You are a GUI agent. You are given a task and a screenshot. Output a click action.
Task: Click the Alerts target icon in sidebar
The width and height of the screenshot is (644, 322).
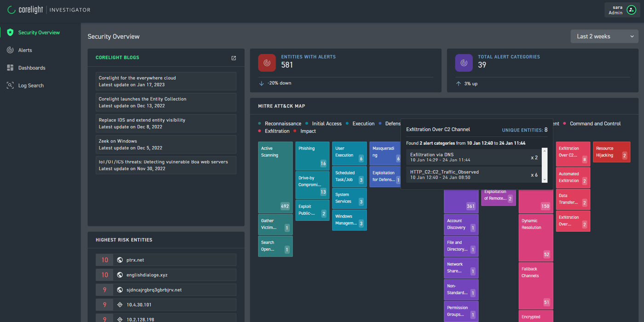click(10, 50)
